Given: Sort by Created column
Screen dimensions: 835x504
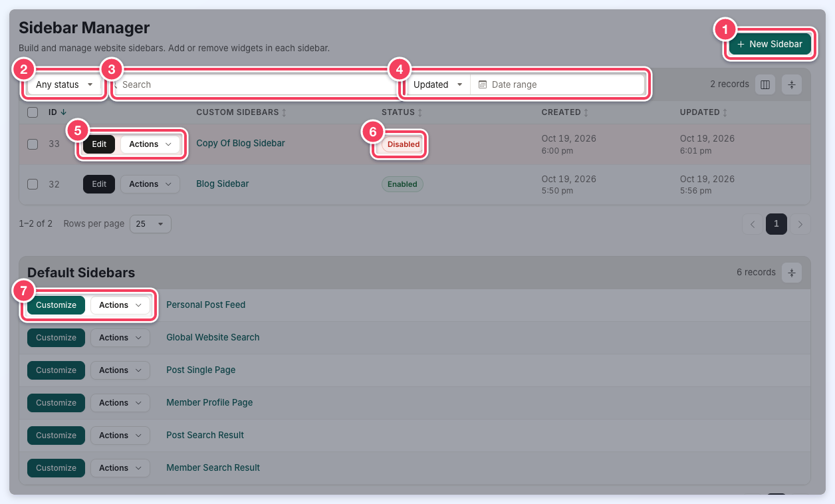Looking at the screenshot, I should pyautogui.click(x=565, y=112).
